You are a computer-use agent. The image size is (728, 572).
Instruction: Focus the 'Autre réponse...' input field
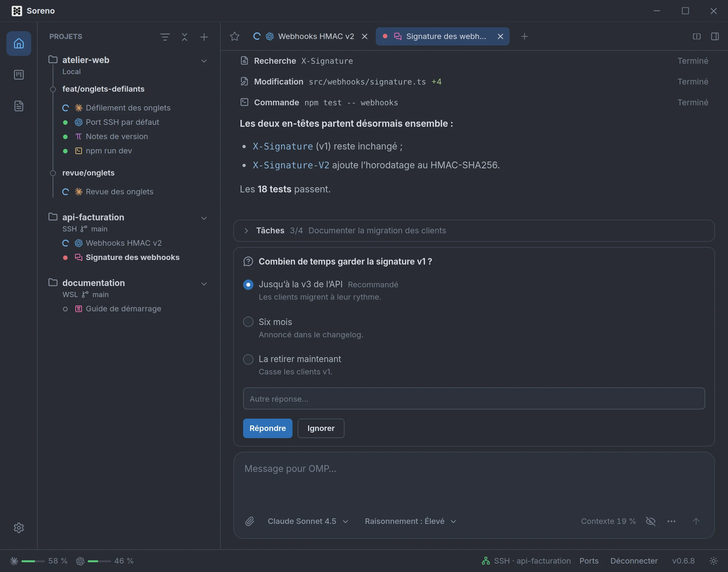click(x=474, y=398)
